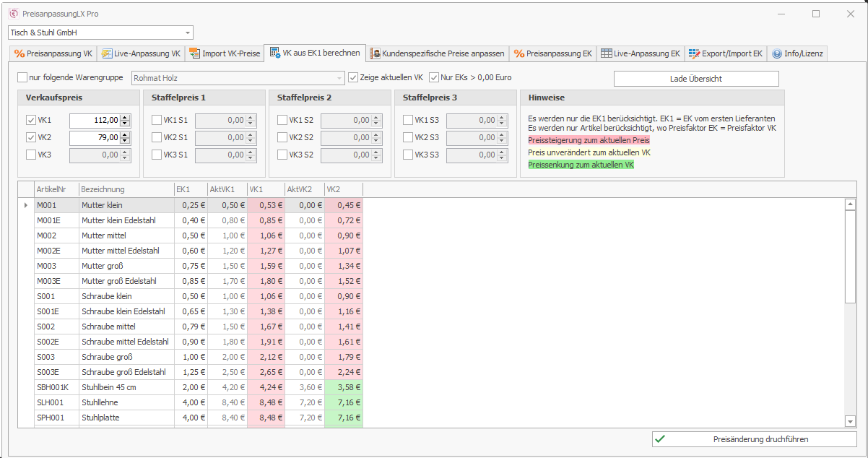Screen dimensions: 868x458
Task: Click the Preisanpassung VK percent icon
Action: coord(19,53)
